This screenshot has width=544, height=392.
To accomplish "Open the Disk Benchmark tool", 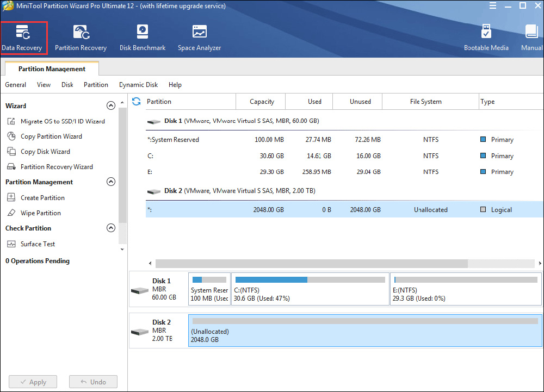I will point(143,38).
